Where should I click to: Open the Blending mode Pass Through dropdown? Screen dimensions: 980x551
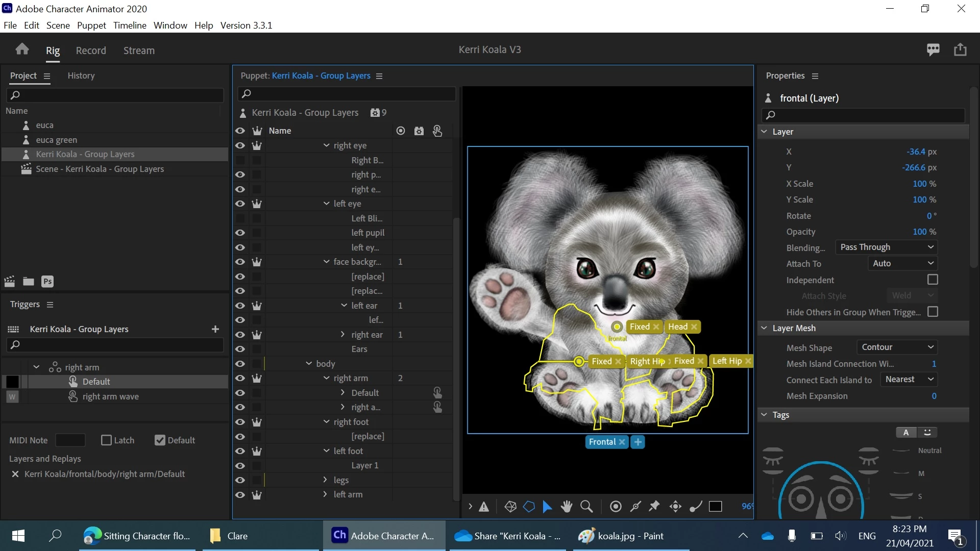[x=887, y=247]
